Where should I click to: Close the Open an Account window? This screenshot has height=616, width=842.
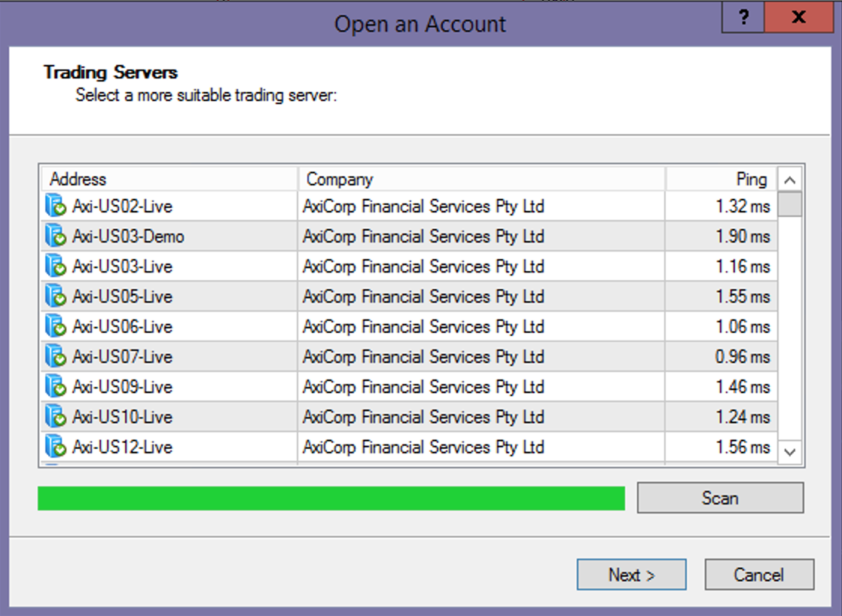pos(799,17)
